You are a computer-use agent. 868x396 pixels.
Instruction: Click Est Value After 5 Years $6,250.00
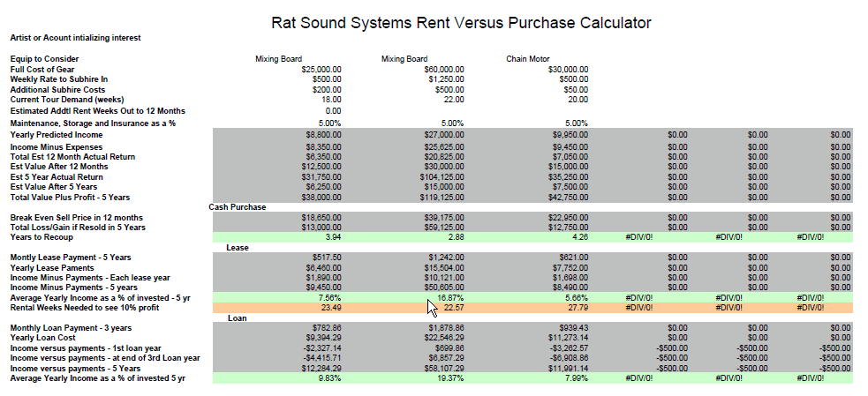(323, 187)
